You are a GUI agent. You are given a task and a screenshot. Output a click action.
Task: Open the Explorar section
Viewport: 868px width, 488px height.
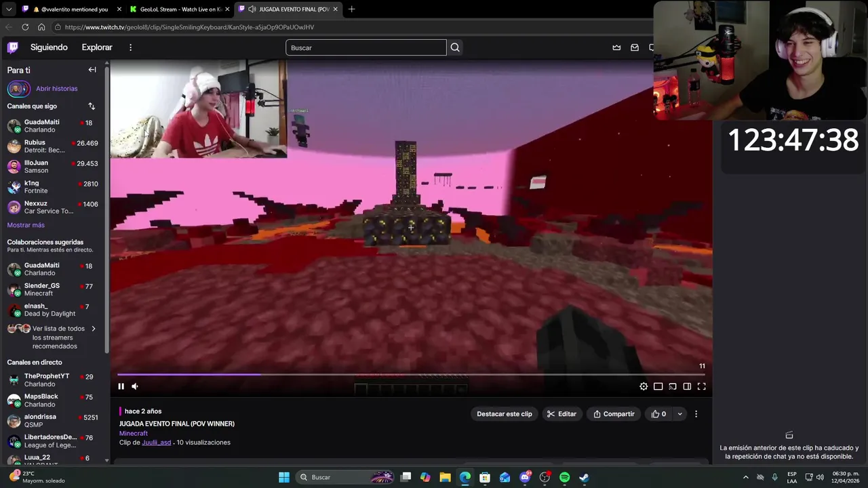(x=97, y=47)
